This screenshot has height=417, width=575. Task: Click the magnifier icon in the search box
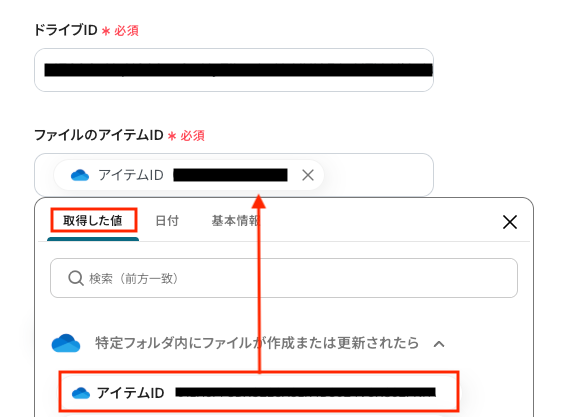pyautogui.click(x=76, y=278)
